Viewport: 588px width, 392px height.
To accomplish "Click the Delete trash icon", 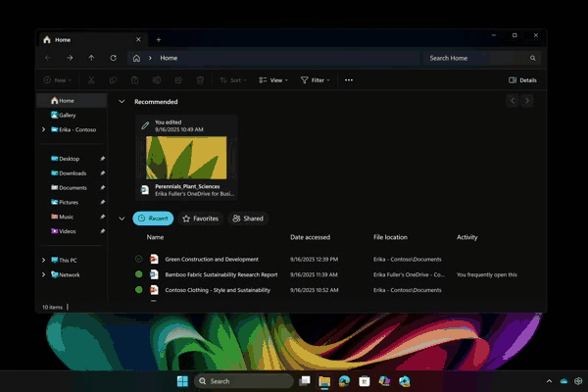I will point(200,80).
